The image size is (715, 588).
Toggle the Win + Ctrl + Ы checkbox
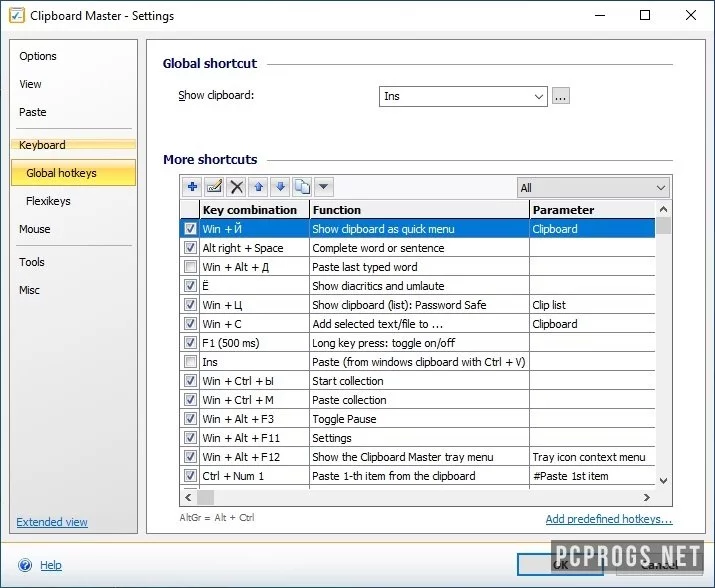[x=190, y=380]
